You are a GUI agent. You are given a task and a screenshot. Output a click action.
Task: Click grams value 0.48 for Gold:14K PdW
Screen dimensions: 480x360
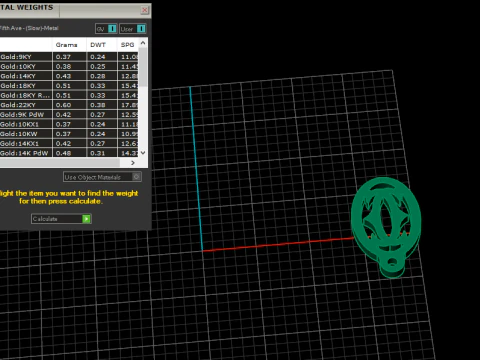click(x=63, y=153)
